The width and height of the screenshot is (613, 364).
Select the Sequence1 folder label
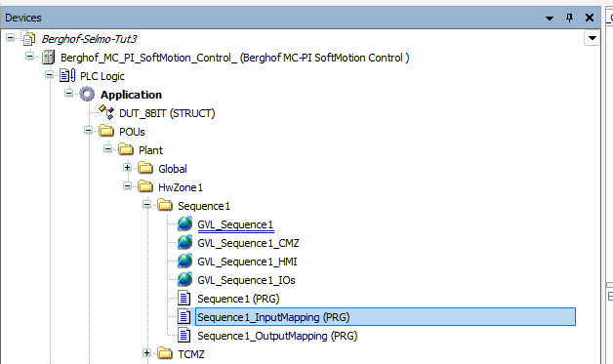point(204,206)
